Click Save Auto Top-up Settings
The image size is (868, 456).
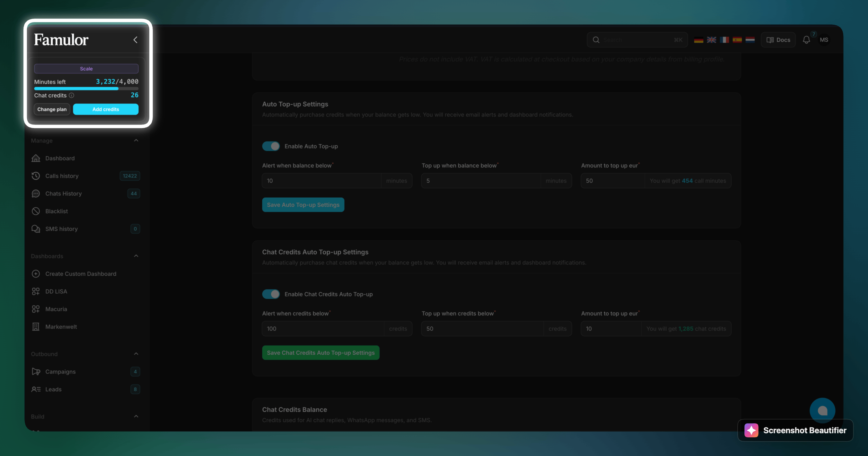point(303,205)
